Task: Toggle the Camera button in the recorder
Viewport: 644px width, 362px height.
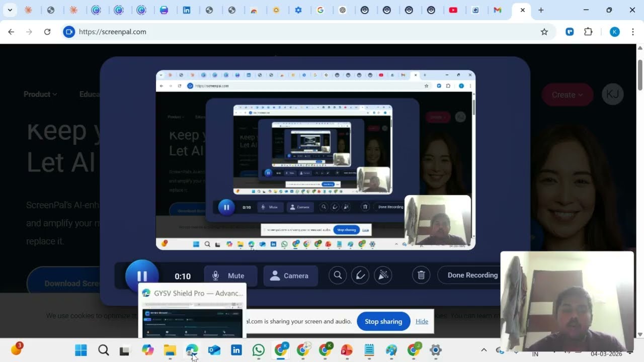Action: [291, 276]
